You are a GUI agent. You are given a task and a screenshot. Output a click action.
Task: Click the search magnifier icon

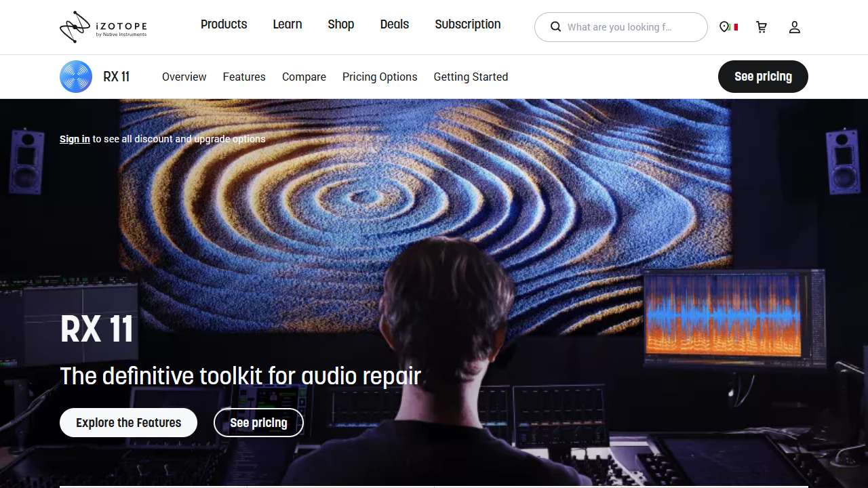tap(555, 27)
